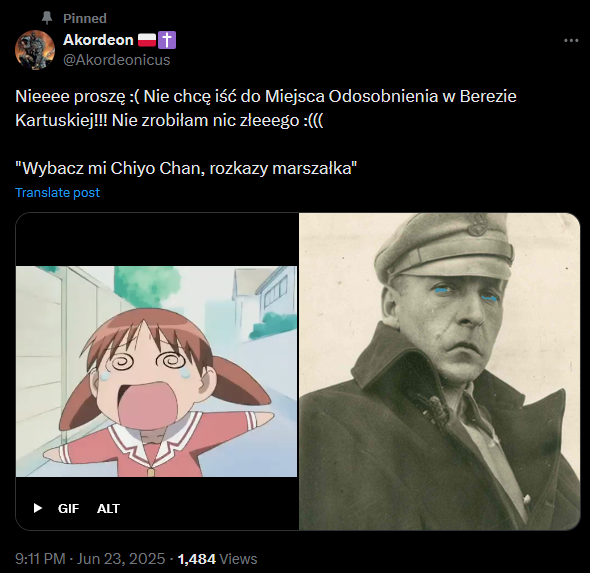Click the Pinned label text
The width and height of the screenshot is (590, 573).
pos(85,18)
